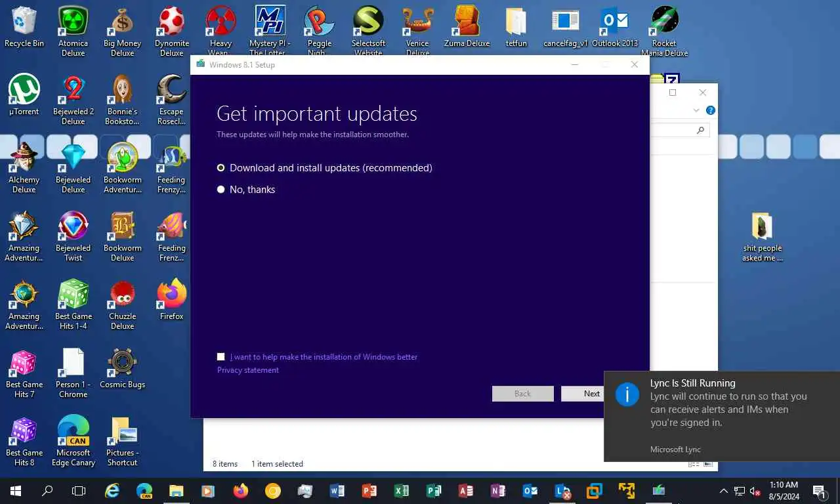
Task: Select Microsoft Edge Canary desktop shortcut
Action: point(73,441)
